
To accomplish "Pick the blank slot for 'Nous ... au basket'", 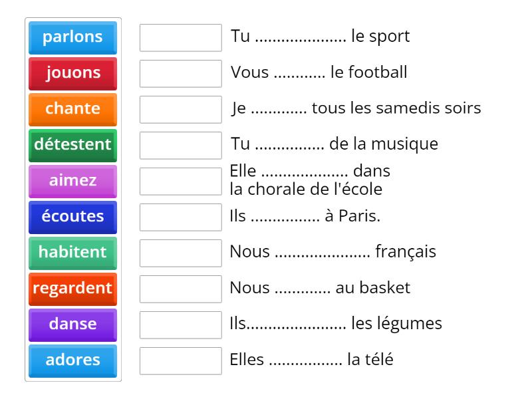I will (180, 289).
